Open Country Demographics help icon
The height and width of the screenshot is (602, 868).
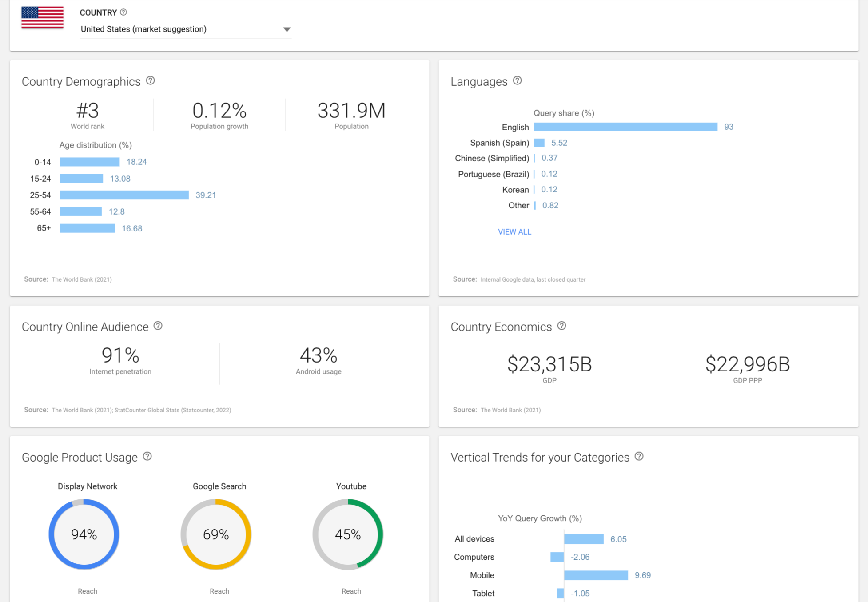coord(151,81)
